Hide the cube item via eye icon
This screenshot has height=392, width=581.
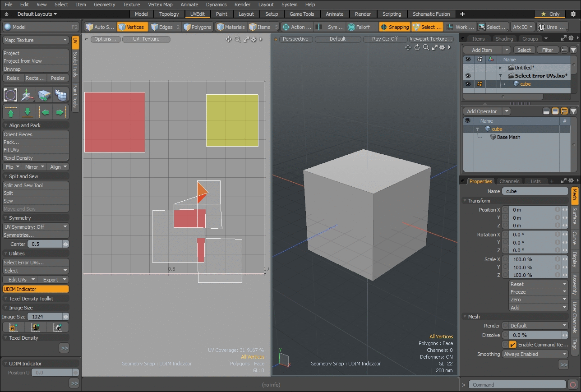[x=468, y=84]
